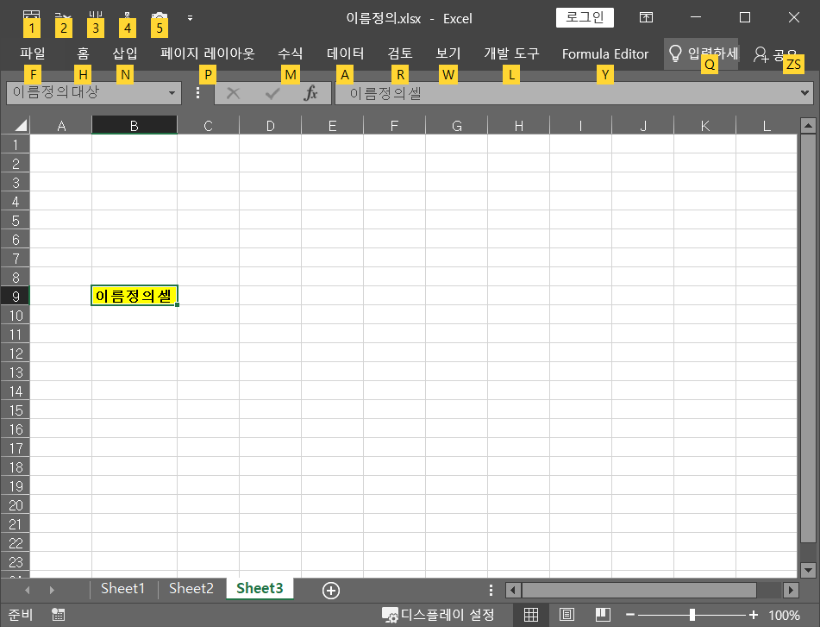Click vertical scrollbar up arrow
This screenshot has height=627, width=820.
pyautogui.click(x=808, y=125)
